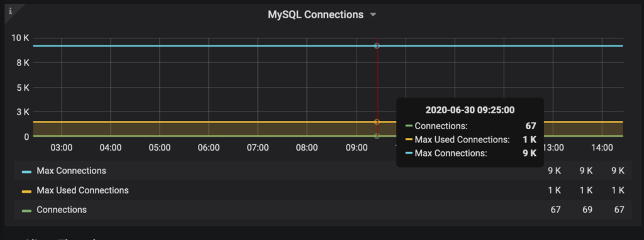This screenshot has width=644, height=240.
Task: Click the last 1 K in Max Used Connections row
Action: [x=618, y=191]
